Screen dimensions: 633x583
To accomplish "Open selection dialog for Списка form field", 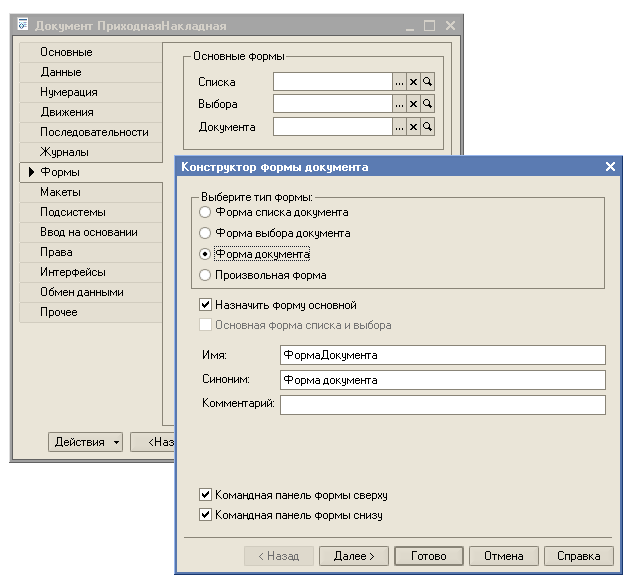I will (x=399, y=82).
